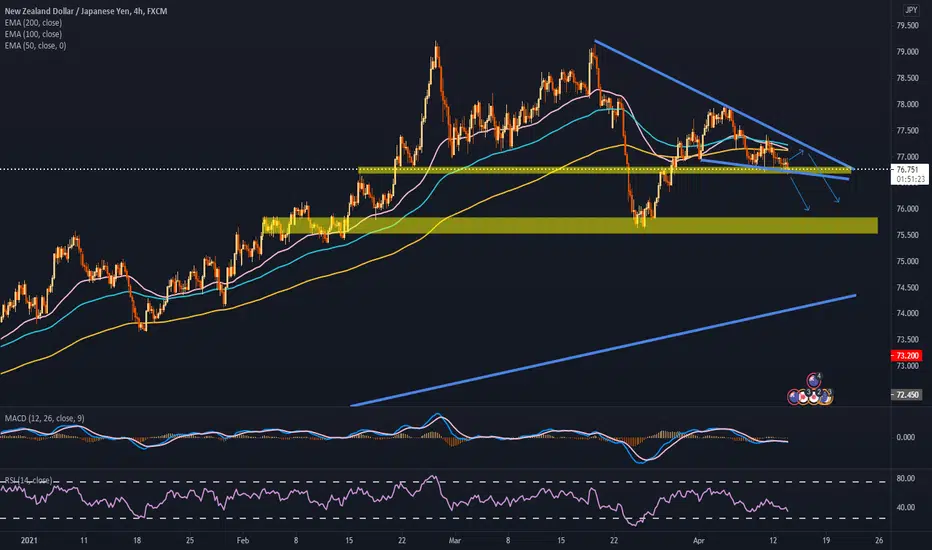Click the 11 date label on time axis
Image resolution: width=932 pixels, height=550 pixels.
[84, 540]
